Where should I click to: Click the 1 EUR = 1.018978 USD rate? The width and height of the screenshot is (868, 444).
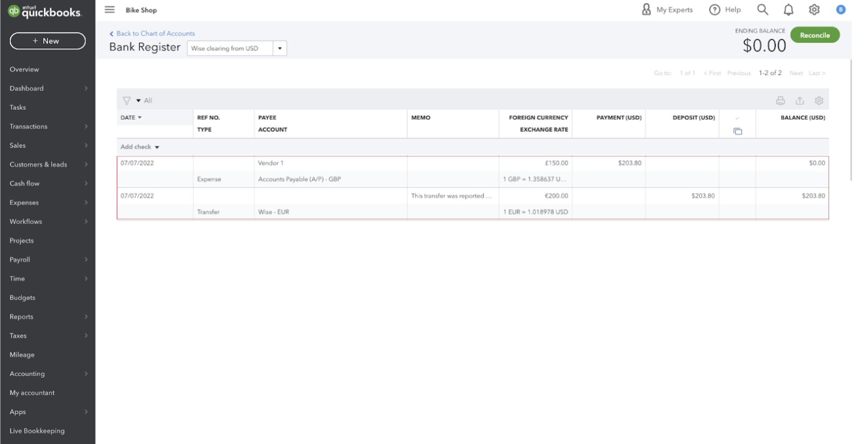pos(535,212)
